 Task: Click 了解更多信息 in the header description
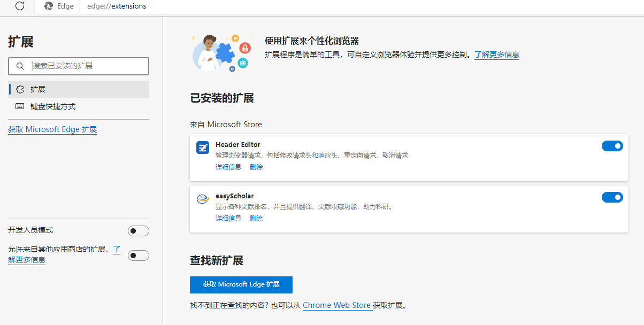coord(496,55)
